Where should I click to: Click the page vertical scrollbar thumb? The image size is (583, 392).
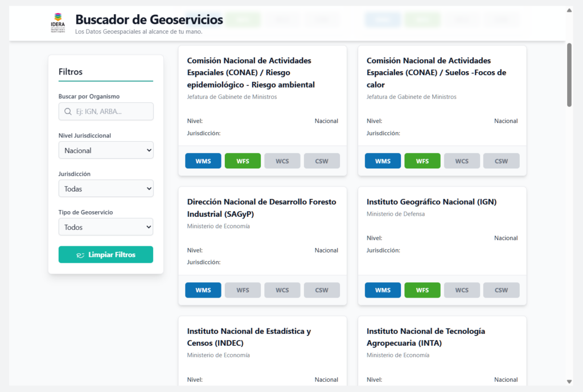pyautogui.click(x=569, y=74)
